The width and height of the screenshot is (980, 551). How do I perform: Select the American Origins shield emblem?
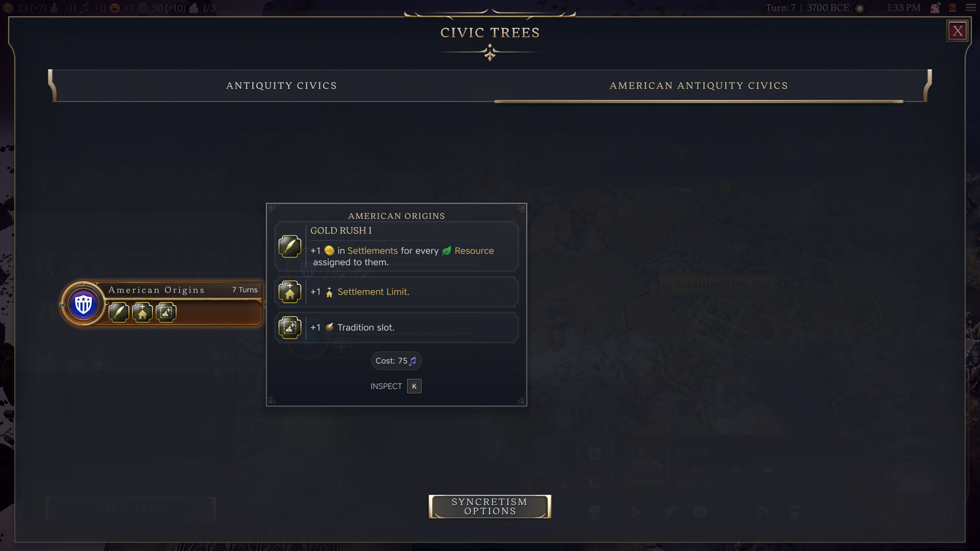[83, 304]
